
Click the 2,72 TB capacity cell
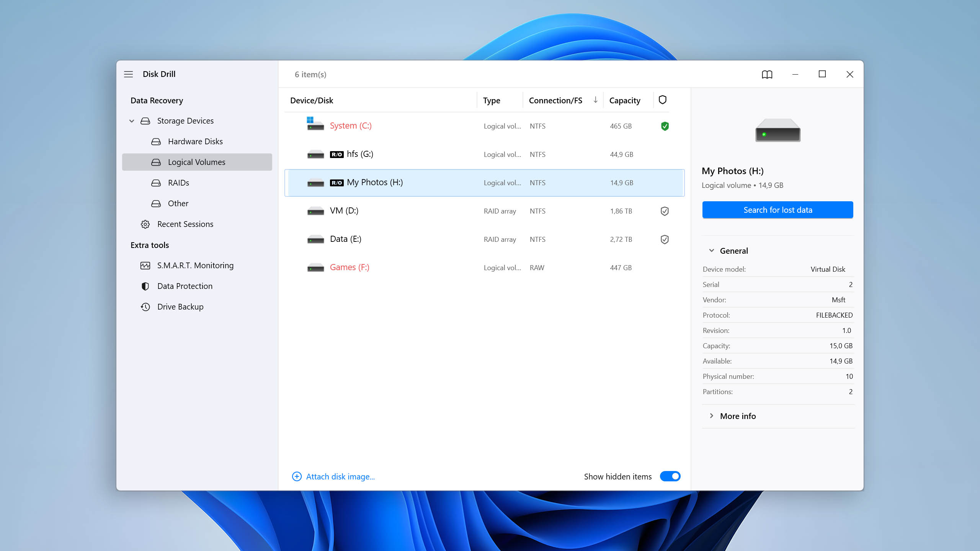[621, 240]
